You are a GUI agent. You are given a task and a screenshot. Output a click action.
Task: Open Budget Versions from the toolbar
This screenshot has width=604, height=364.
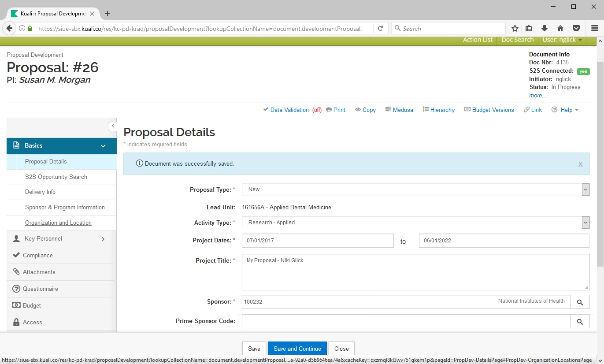coord(489,110)
